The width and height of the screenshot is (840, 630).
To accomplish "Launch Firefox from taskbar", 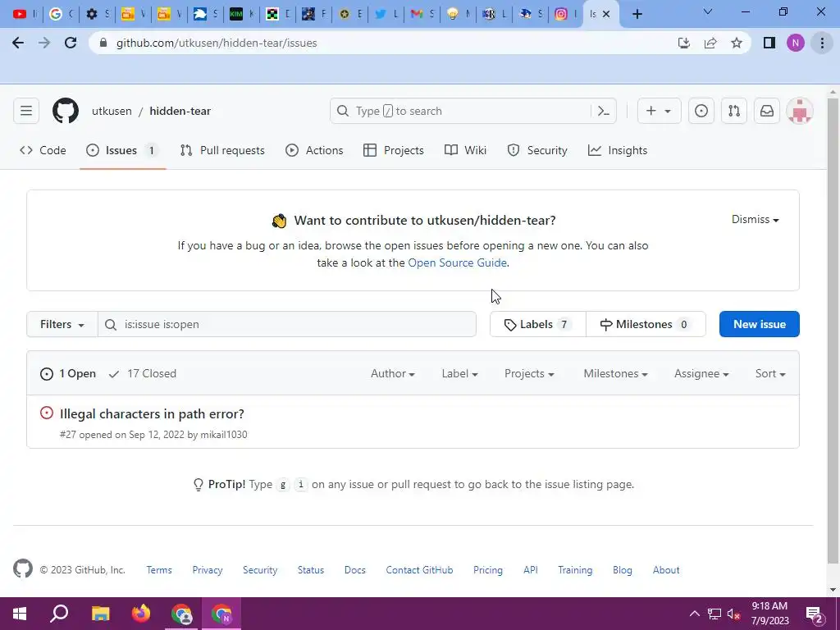I will coord(141,614).
